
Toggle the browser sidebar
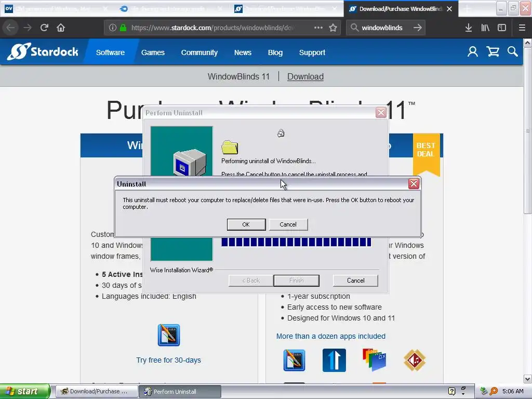click(502, 28)
